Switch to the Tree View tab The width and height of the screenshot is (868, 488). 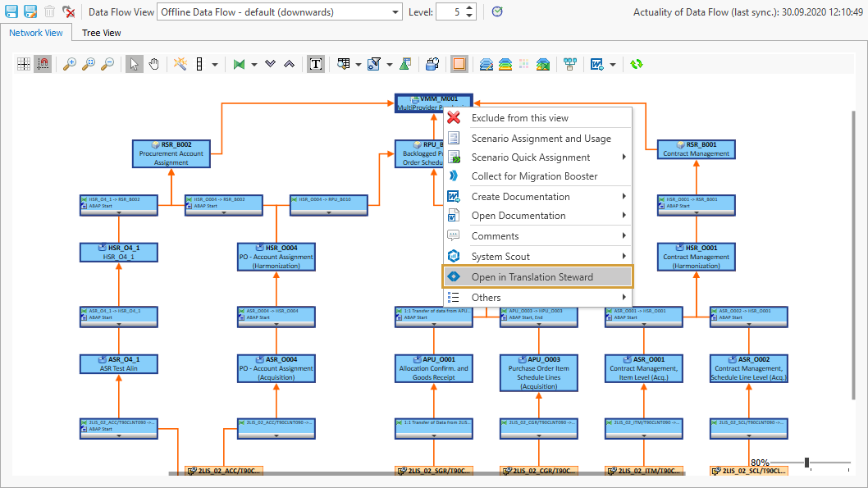point(101,33)
